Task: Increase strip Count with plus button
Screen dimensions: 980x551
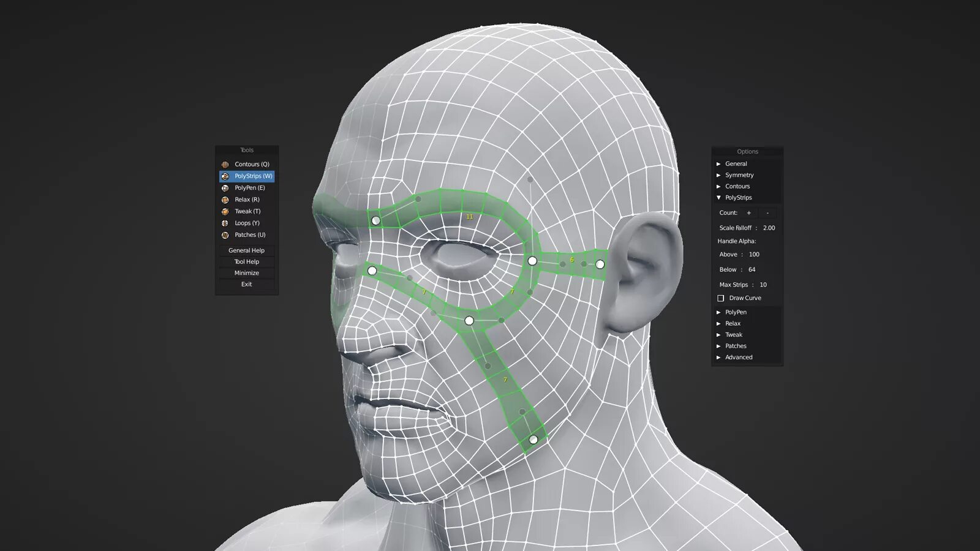Action: [x=748, y=213]
